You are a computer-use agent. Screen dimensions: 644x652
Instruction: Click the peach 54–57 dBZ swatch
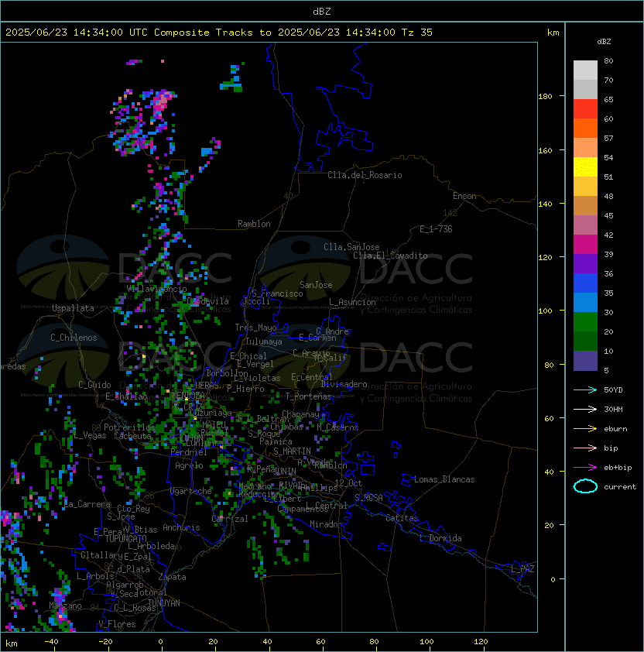click(585, 148)
